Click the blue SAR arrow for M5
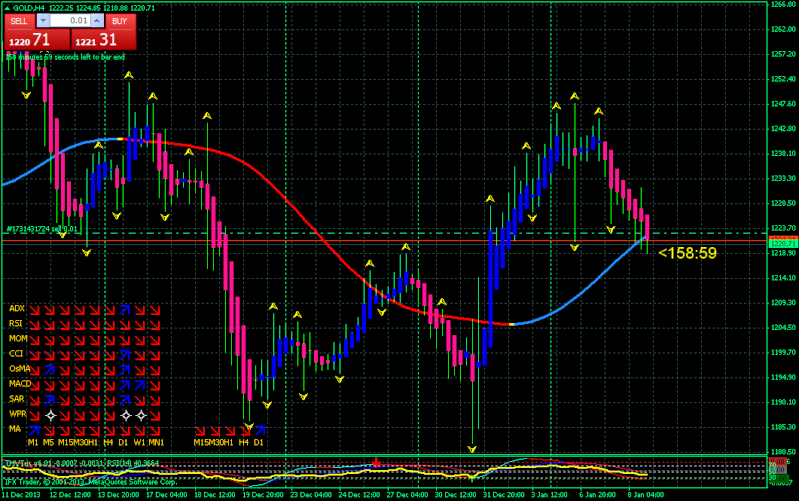The width and height of the screenshot is (799, 501). [x=49, y=400]
